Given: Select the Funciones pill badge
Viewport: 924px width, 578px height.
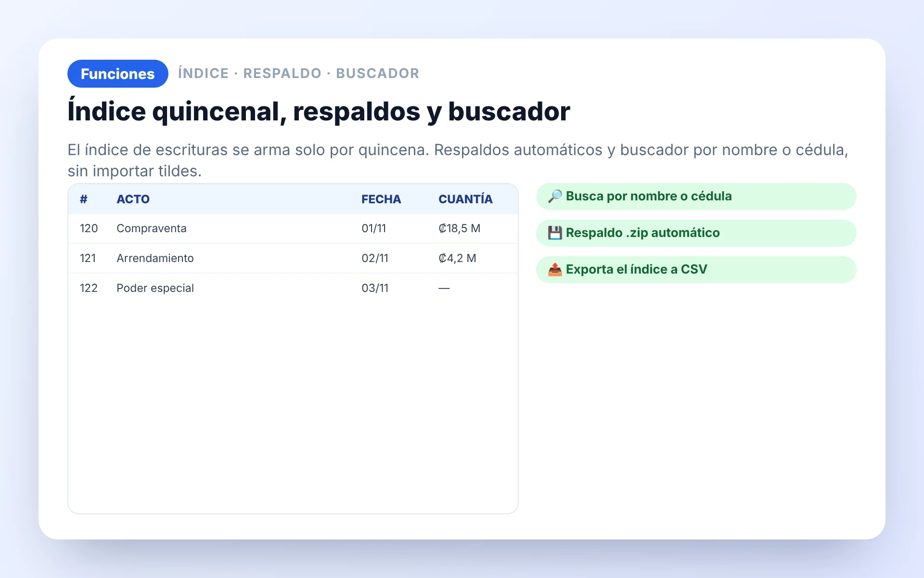Looking at the screenshot, I should 118,74.
